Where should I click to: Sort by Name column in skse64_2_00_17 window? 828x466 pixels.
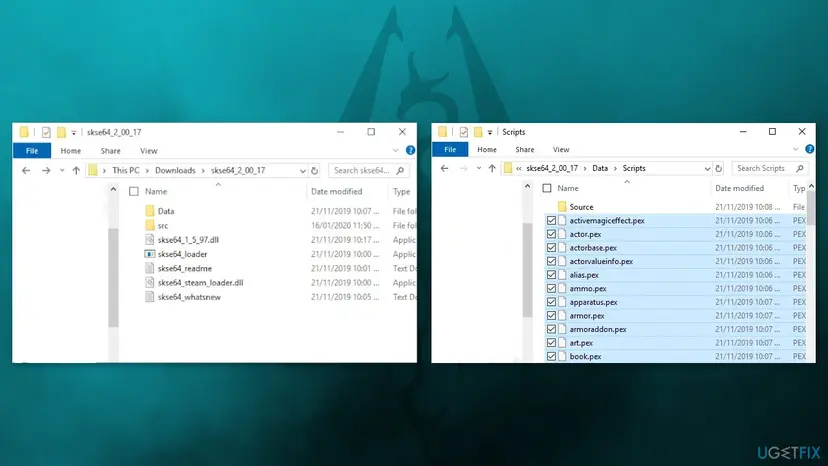[x=156, y=192]
